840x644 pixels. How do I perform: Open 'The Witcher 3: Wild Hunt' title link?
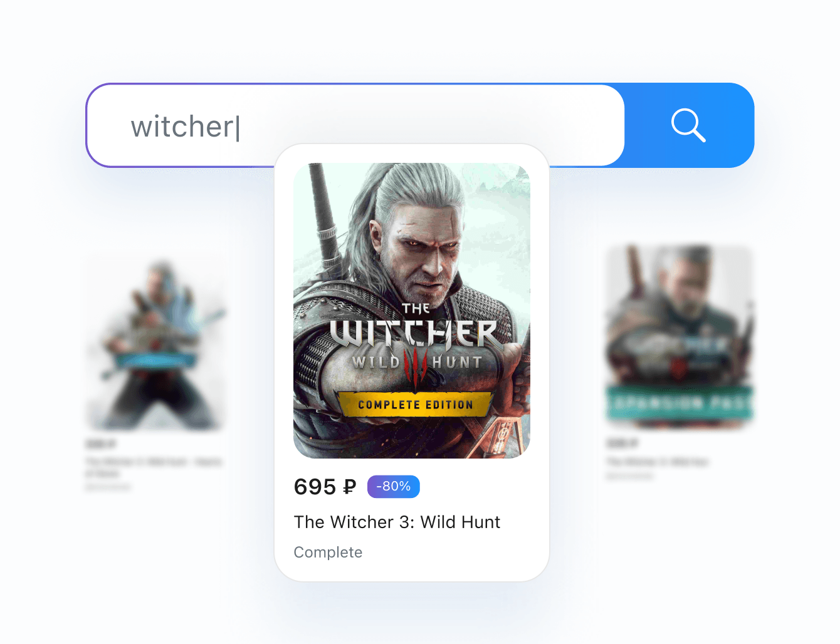pos(397,522)
